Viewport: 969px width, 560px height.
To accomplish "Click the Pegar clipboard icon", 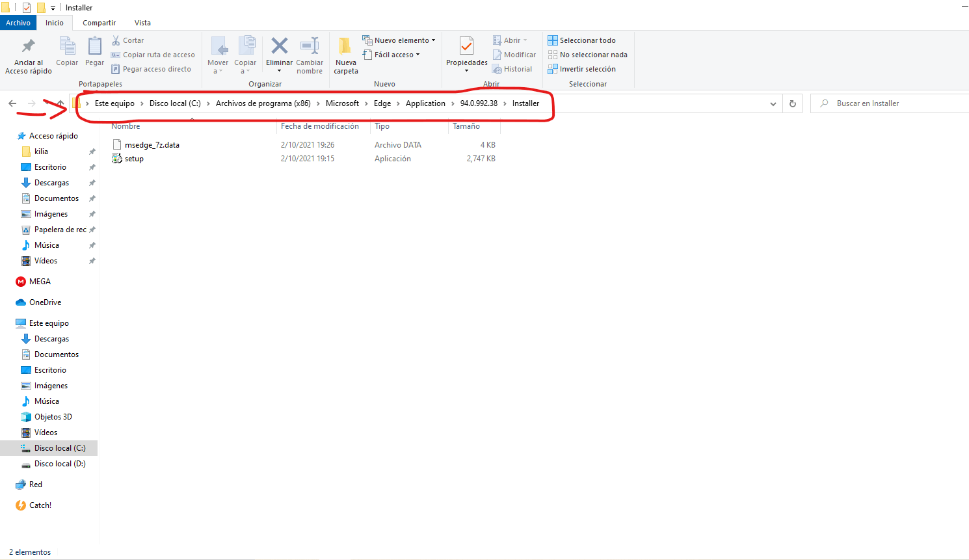I will [95, 47].
